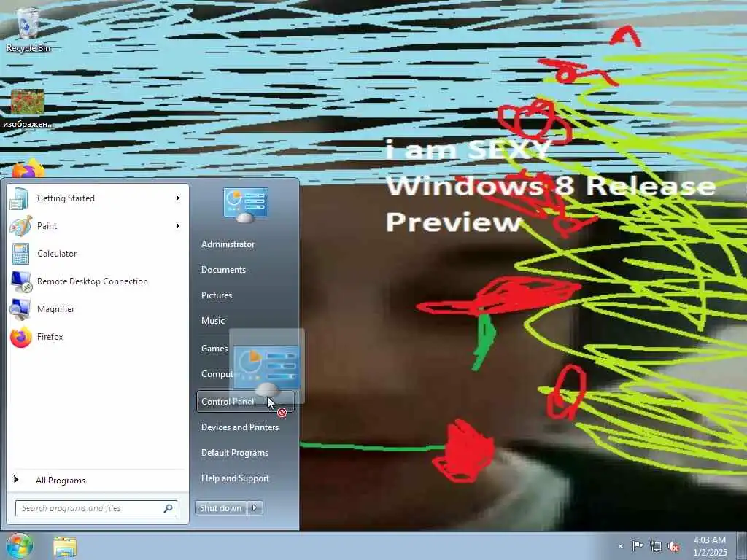Open Control Panel

(245, 402)
